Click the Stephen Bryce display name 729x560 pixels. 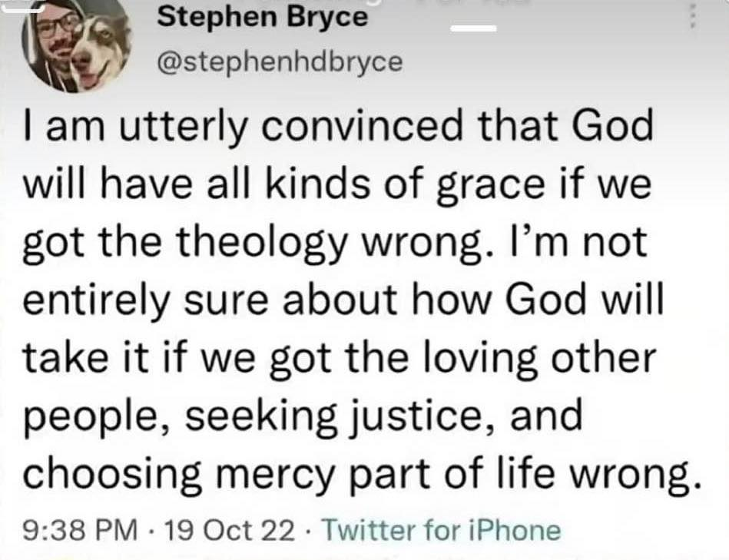pos(262,16)
